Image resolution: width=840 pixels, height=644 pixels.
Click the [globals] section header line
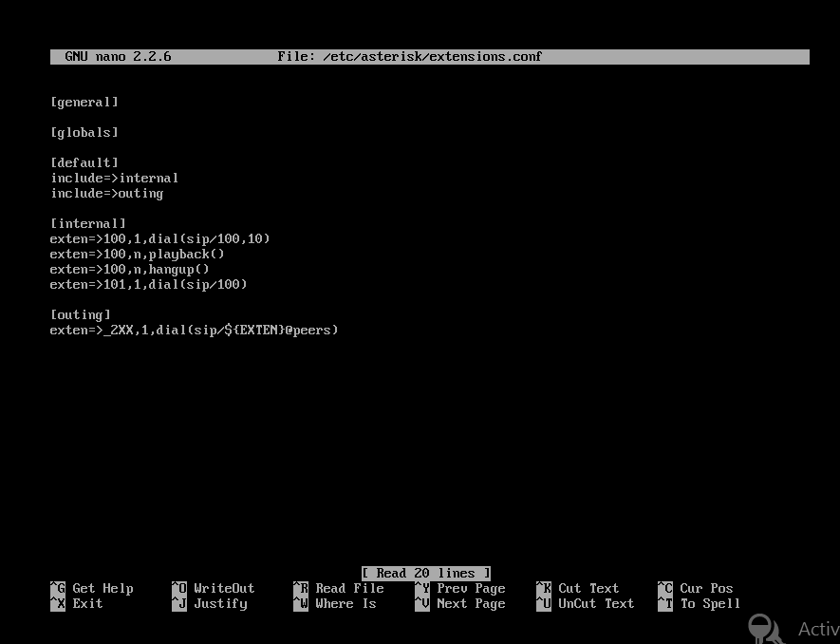point(84,132)
